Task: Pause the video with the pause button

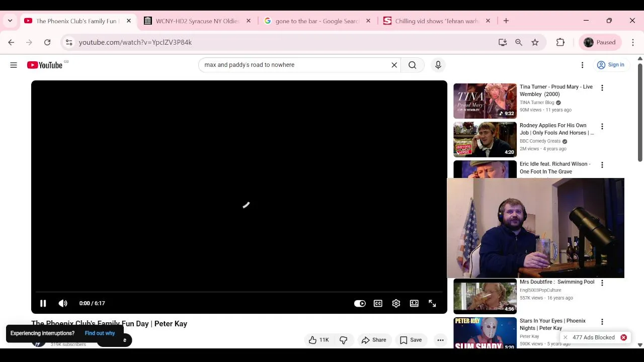Action: (x=43, y=303)
